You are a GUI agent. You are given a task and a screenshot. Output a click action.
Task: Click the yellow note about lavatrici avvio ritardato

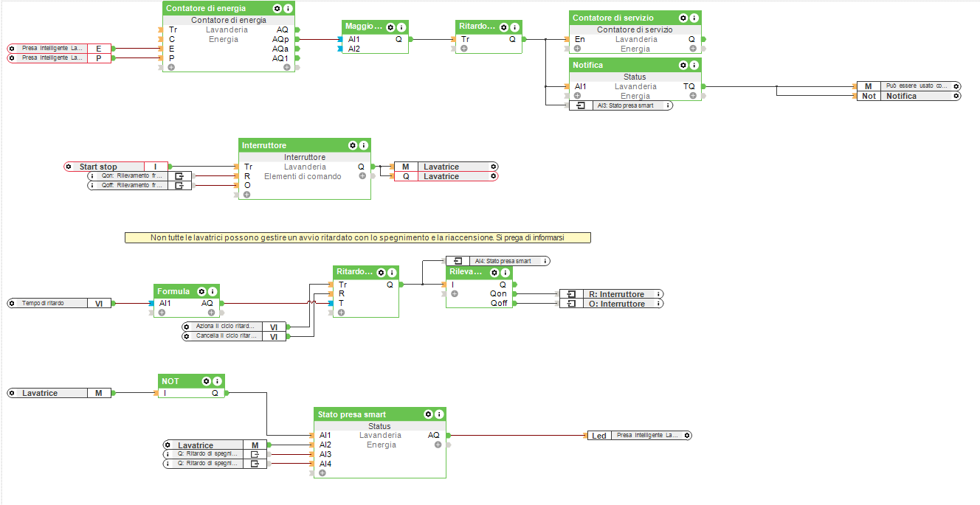click(x=358, y=237)
